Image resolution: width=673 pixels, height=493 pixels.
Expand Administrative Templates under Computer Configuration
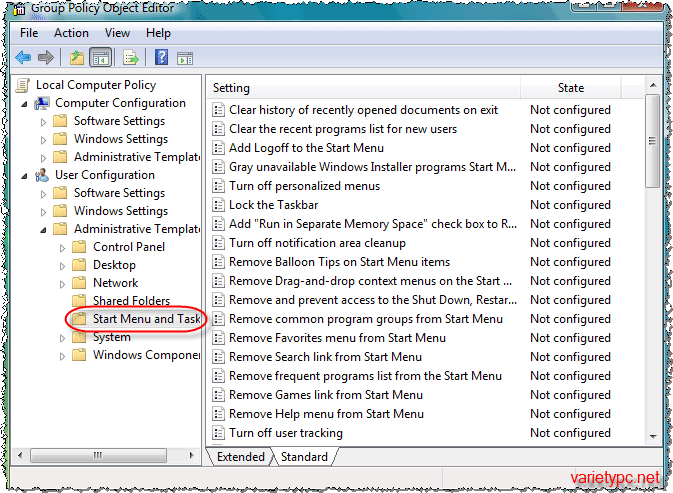pyautogui.click(x=43, y=158)
